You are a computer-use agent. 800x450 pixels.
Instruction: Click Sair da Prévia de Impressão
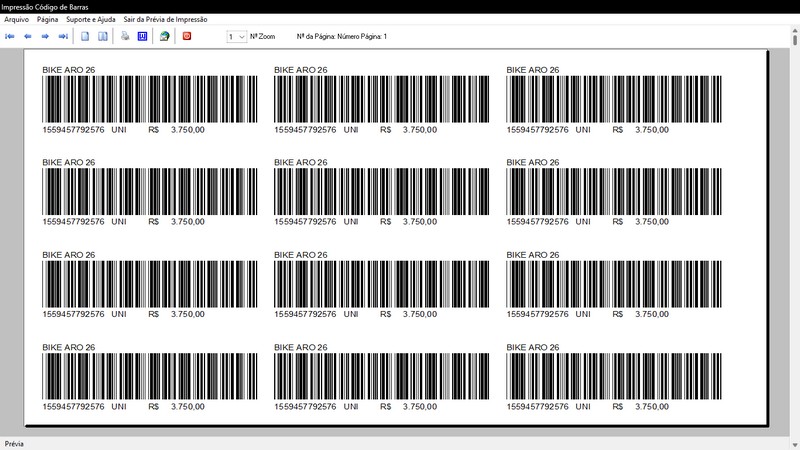coord(166,19)
